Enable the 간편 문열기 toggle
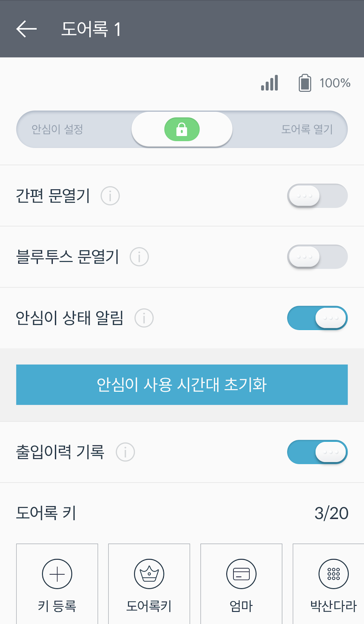The width and height of the screenshot is (364, 624). 317,196
